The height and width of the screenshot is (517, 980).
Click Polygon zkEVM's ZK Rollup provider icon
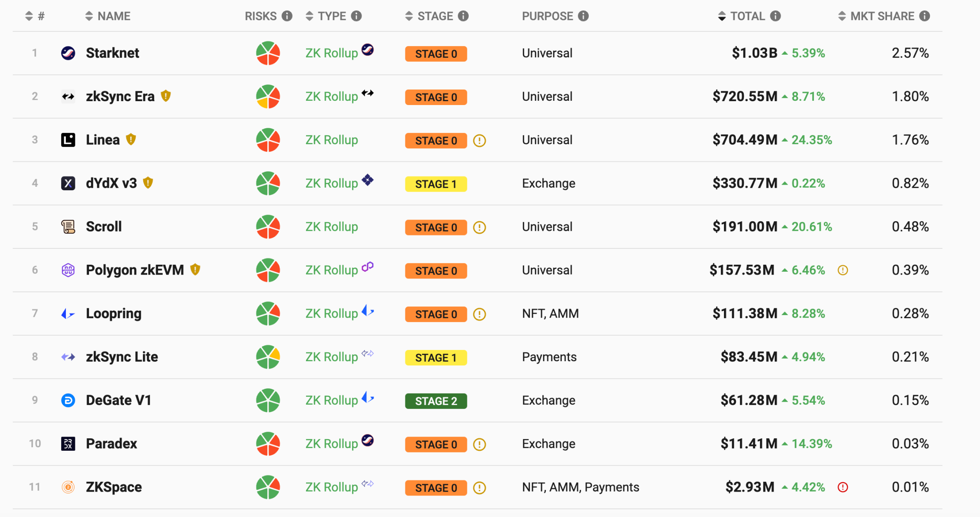click(x=368, y=267)
